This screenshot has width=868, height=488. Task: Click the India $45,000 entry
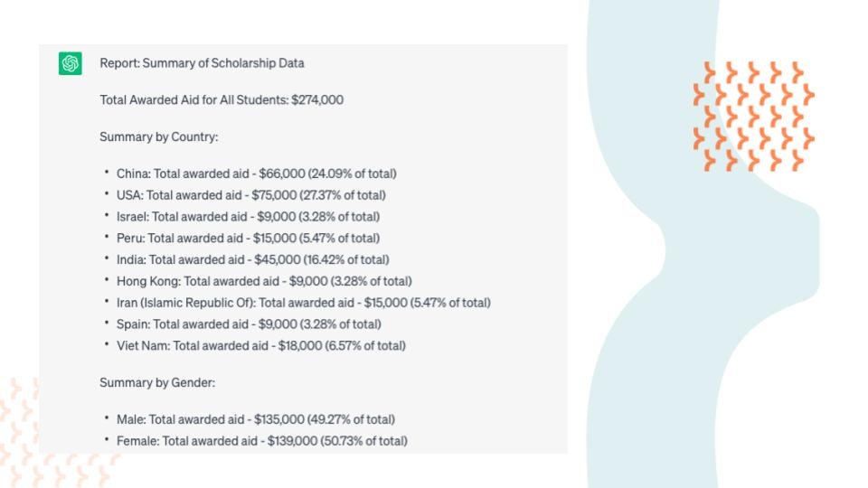[252, 259]
